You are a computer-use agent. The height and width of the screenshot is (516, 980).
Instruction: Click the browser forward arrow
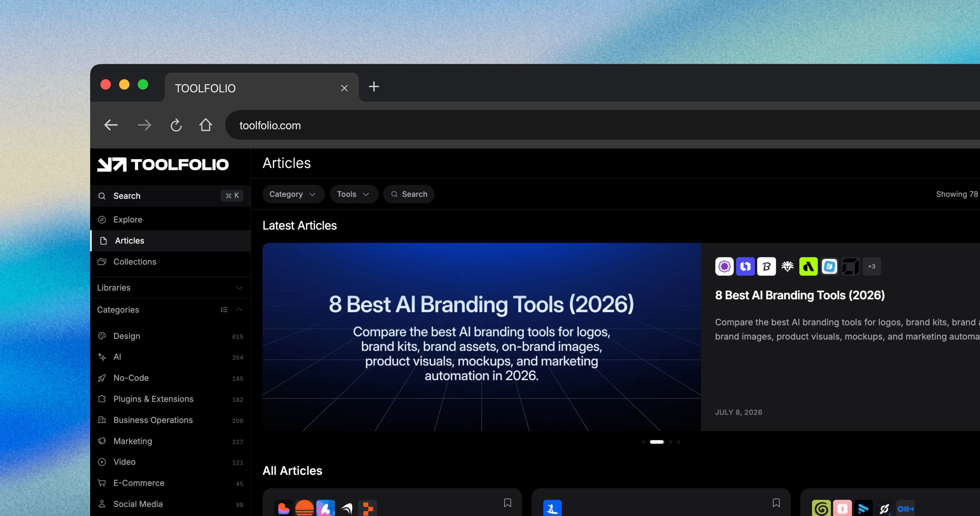coord(144,125)
